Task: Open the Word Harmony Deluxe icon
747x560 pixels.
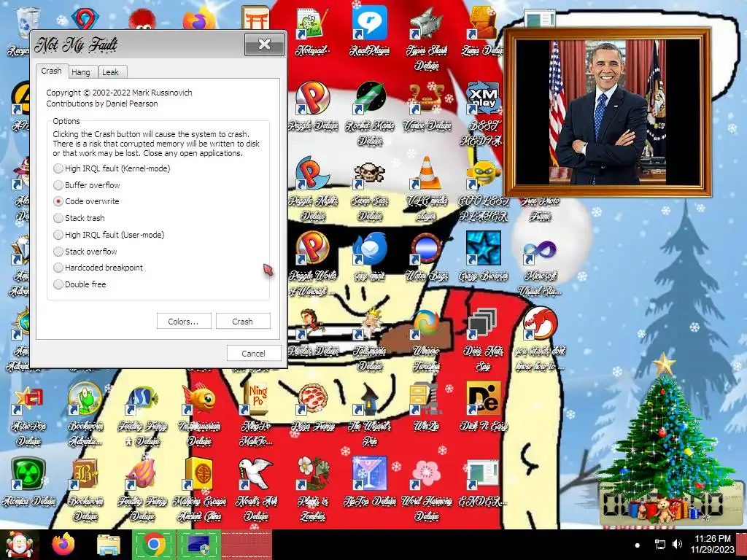Action: 427,491
